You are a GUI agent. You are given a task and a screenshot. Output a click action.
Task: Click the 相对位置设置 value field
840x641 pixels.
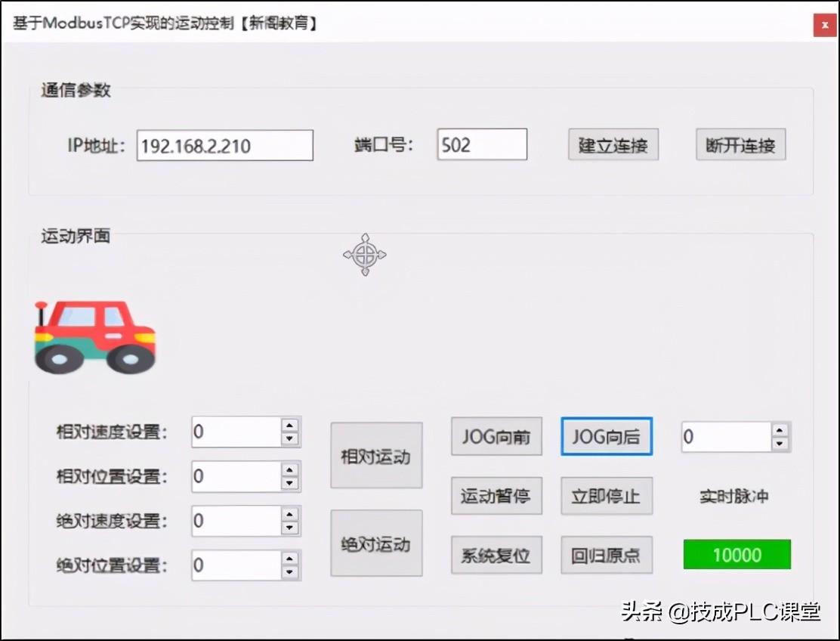pyautogui.click(x=236, y=476)
